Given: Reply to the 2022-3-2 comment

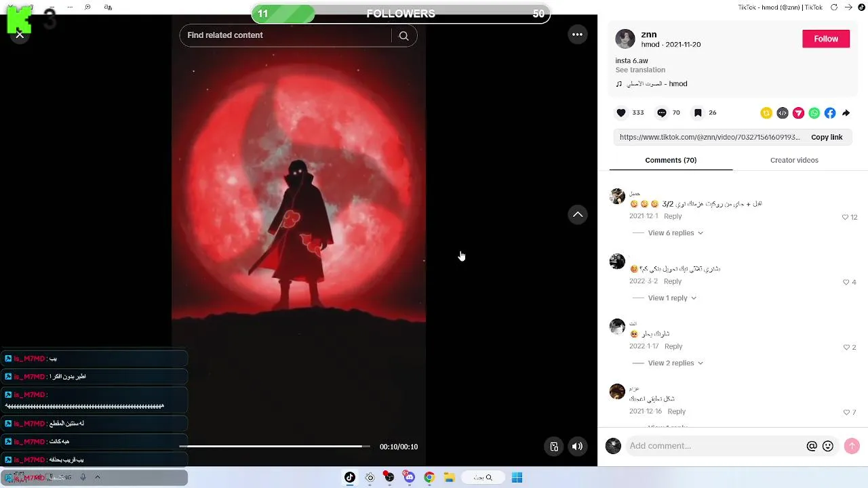Looking at the screenshot, I should tap(673, 281).
